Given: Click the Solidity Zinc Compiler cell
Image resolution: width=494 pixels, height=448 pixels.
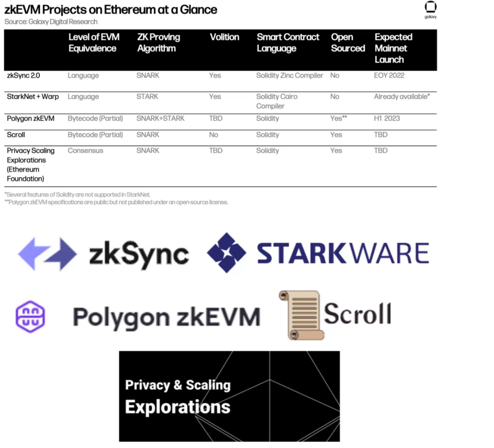Looking at the screenshot, I should (x=290, y=75).
